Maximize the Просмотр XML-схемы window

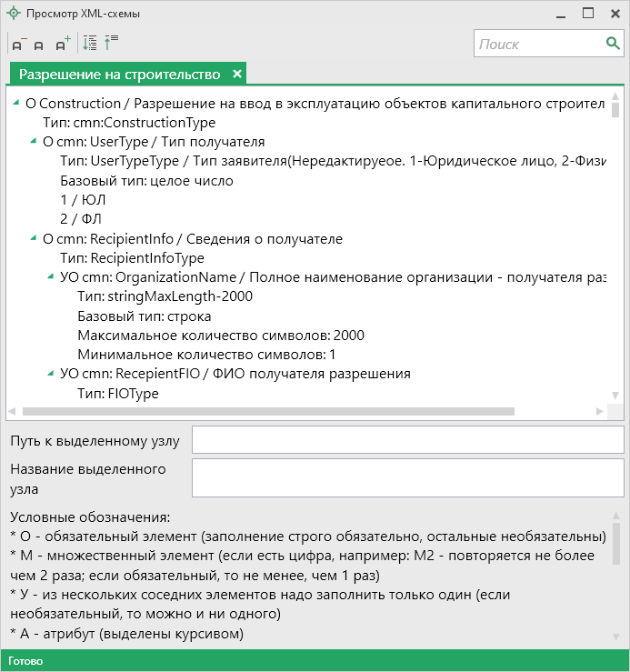tap(587, 14)
